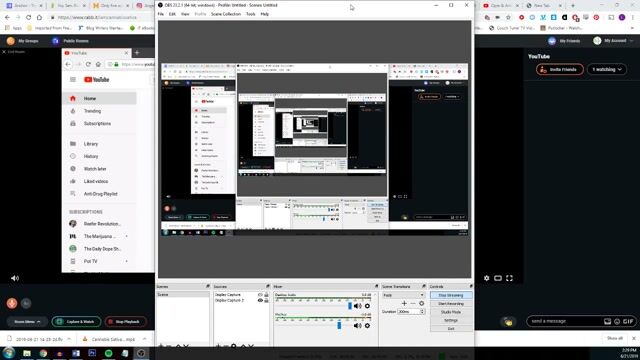Pop out the Mixer dock icon
This screenshot has height=360, width=640.
[376, 287]
